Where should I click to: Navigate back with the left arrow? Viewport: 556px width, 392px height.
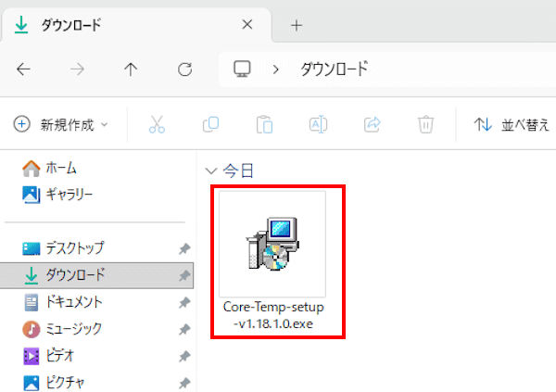(x=24, y=70)
